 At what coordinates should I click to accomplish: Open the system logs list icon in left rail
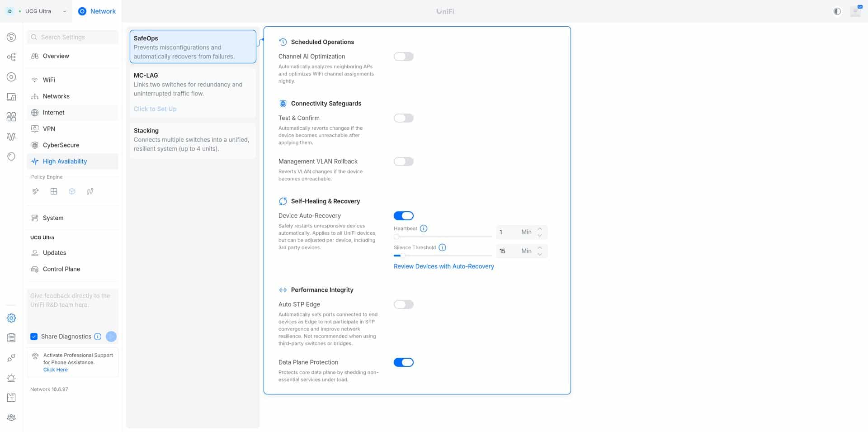coord(11,338)
